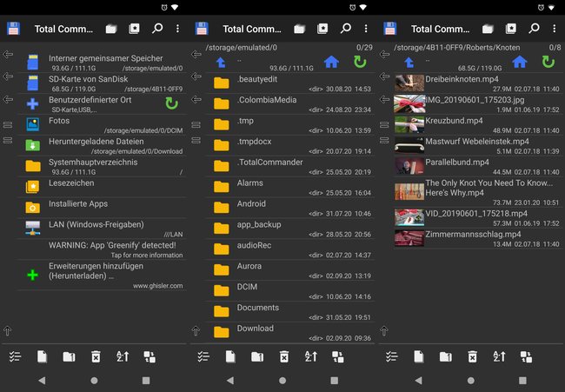Refresh the Knoten folder listing
Viewport: 565px width, 392px height.
548,62
